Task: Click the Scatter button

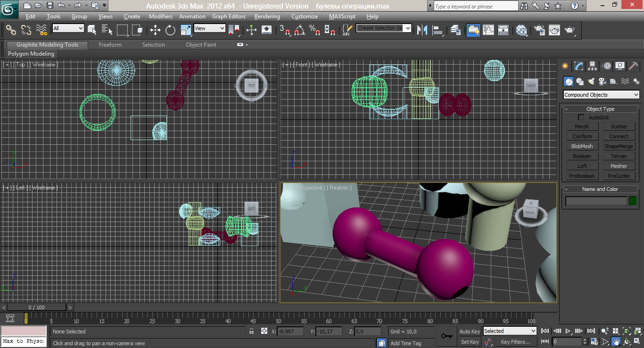Action: pyautogui.click(x=619, y=126)
